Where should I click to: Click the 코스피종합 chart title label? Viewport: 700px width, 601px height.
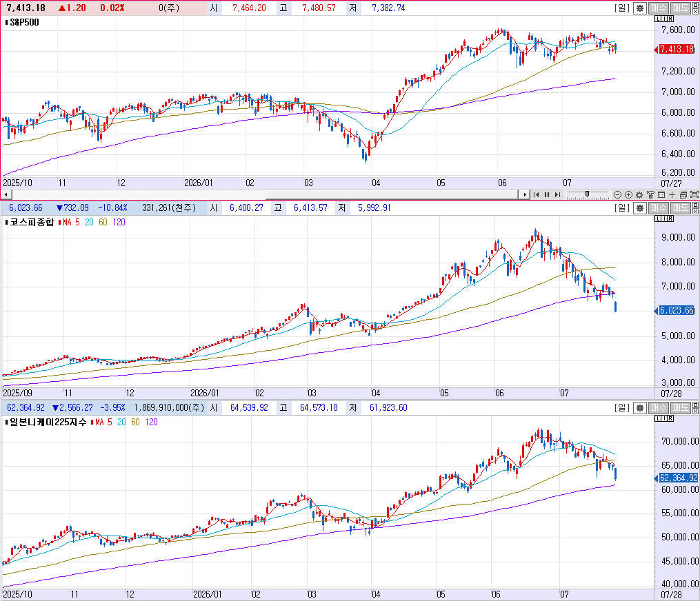(x=31, y=222)
